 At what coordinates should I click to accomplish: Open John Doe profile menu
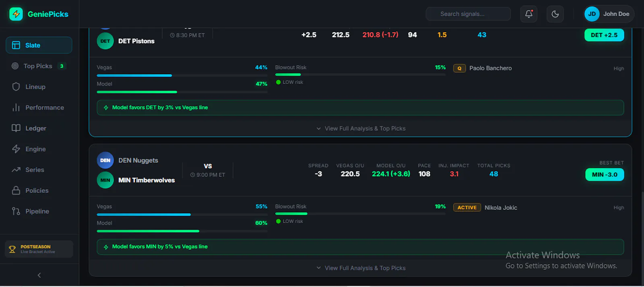click(x=609, y=14)
